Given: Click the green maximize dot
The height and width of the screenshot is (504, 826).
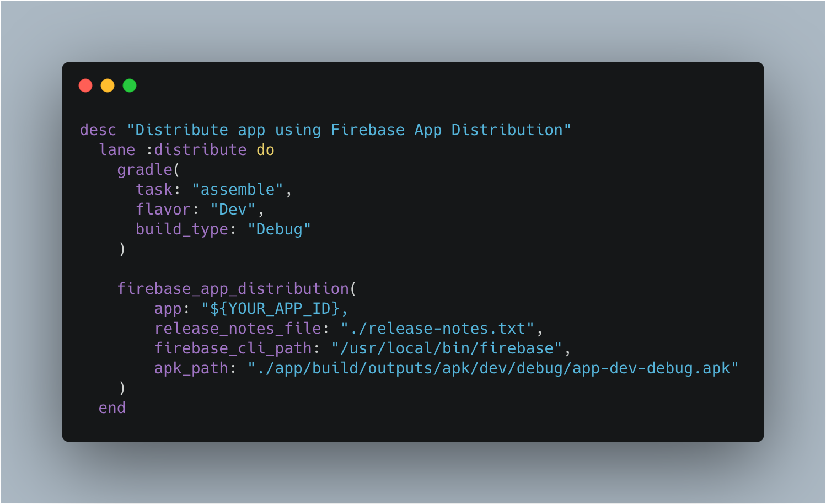Looking at the screenshot, I should point(130,85).
